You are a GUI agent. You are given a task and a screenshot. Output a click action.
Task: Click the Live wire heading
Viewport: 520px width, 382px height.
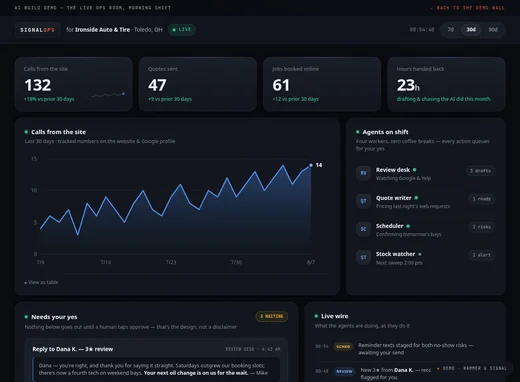tap(335, 316)
